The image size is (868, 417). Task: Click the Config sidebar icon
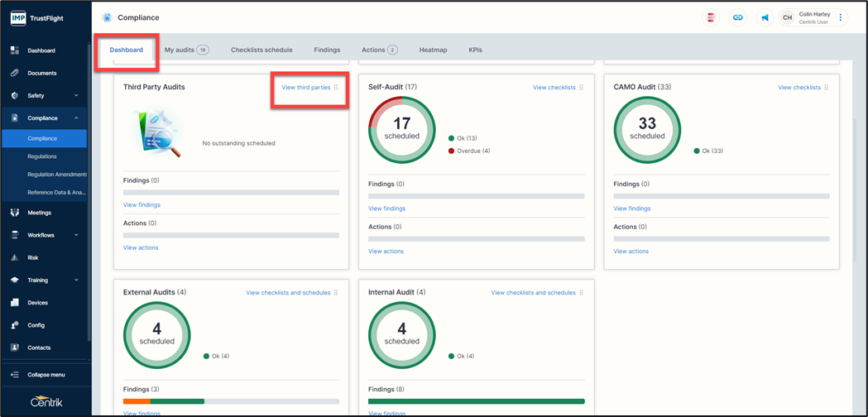pos(16,325)
